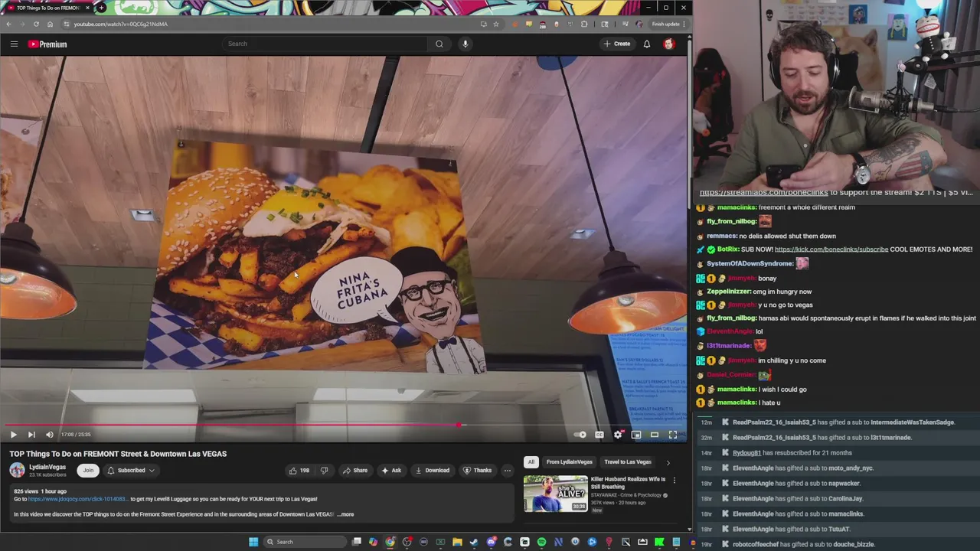Open Spotify from the taskbar
This screenshot has width=980, height=551.
(541, 542)
